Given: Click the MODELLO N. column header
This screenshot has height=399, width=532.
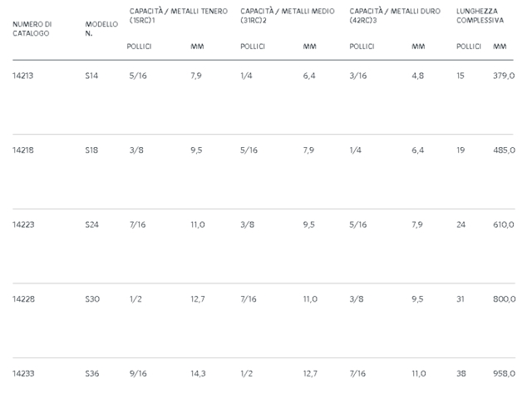Looking at the screenshot, I should [x=101, y=29].
